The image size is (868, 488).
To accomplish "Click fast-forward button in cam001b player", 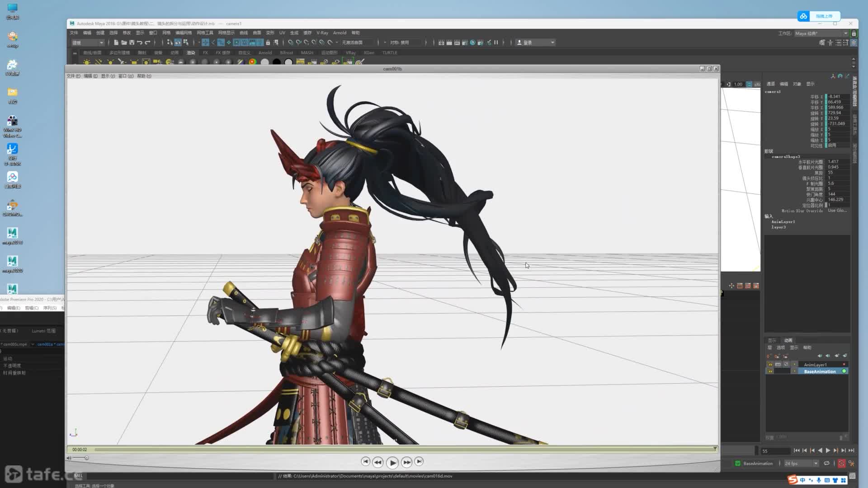I will tap(406, 462).
